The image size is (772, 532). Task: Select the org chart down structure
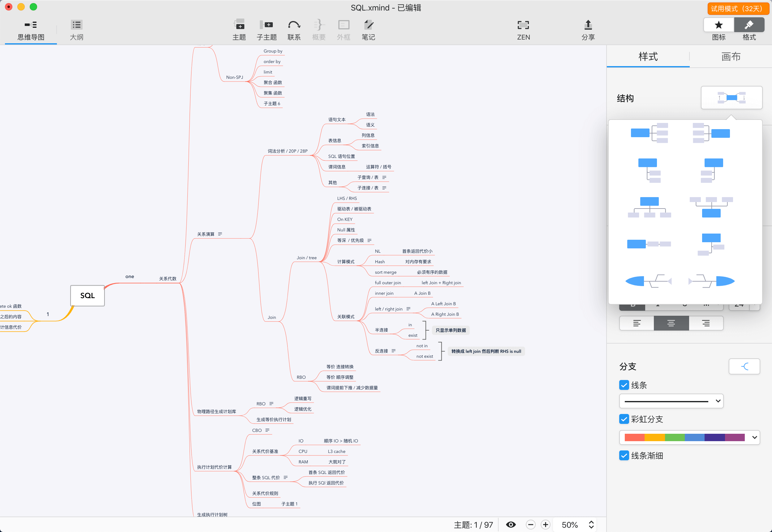[x=649, y=207]
